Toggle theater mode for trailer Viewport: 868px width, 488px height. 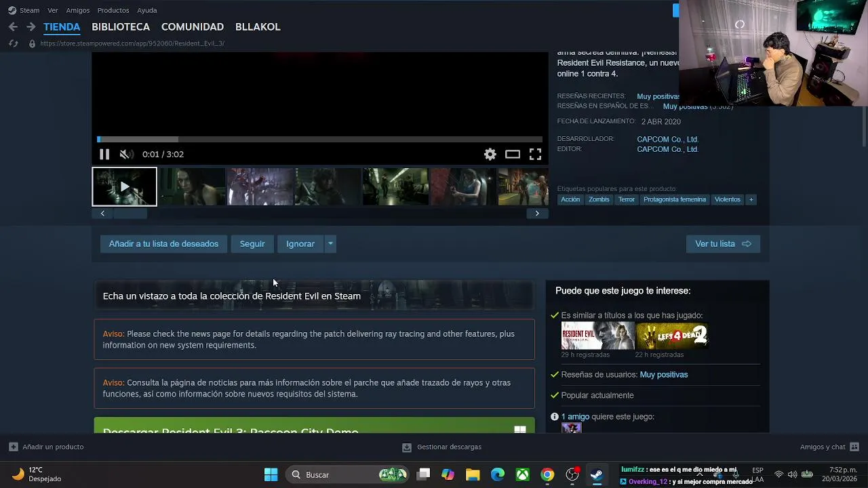point(513,155)
